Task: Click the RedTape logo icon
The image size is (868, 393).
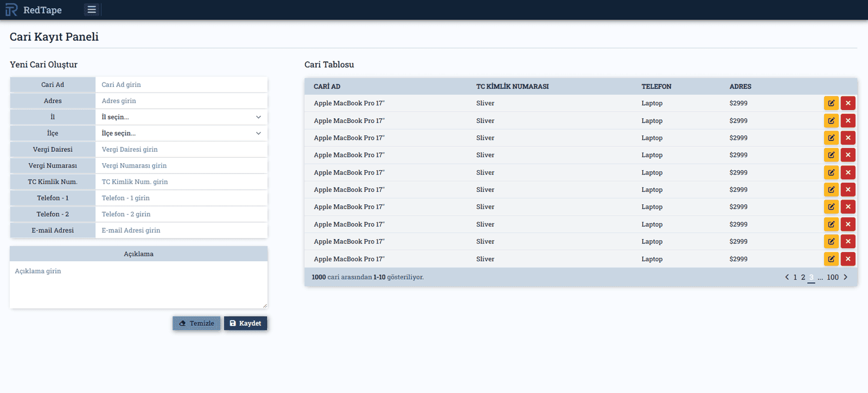Action: pos(11,10)
